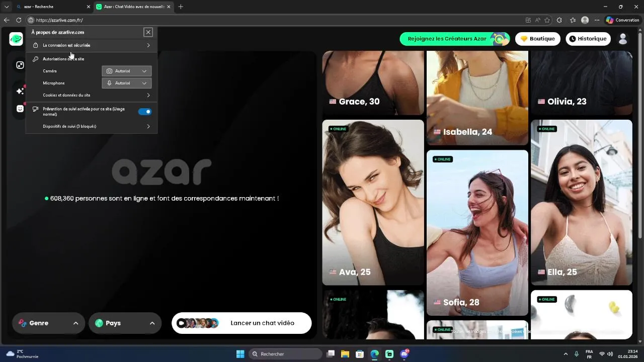Image resolution: width=644 pixels, height=362 pixels.
Task: Click the taskbar weather widget, 2°C
Action: [22, 354]
